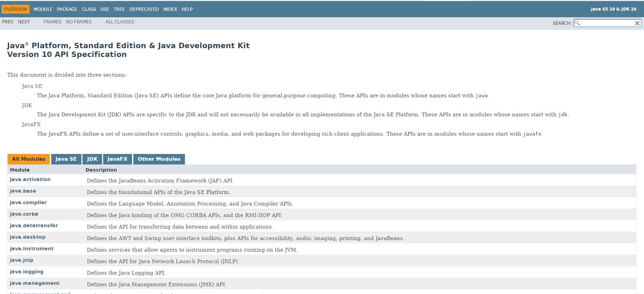Open the Index page
This screenshot has height=294, width=644.
click(x=170, y=9)
